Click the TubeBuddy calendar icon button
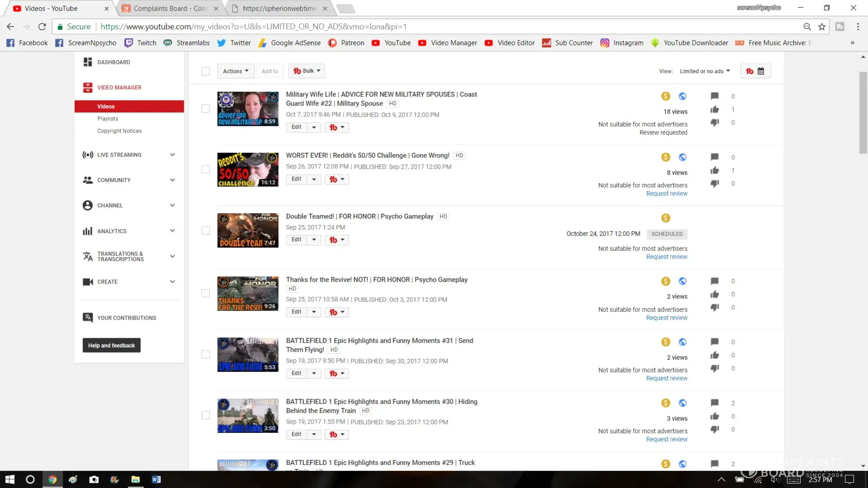868x488 pixels. tap(755, 71)
